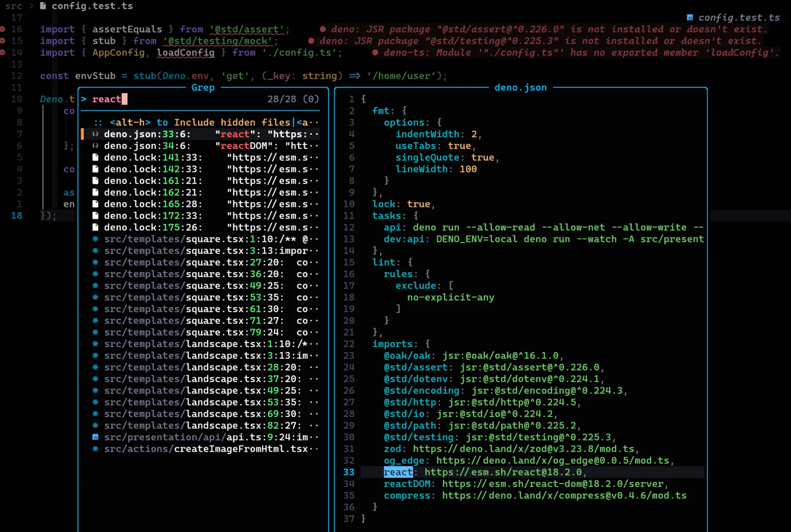Select result square.tsx:36:20

(x=201, y=274)
